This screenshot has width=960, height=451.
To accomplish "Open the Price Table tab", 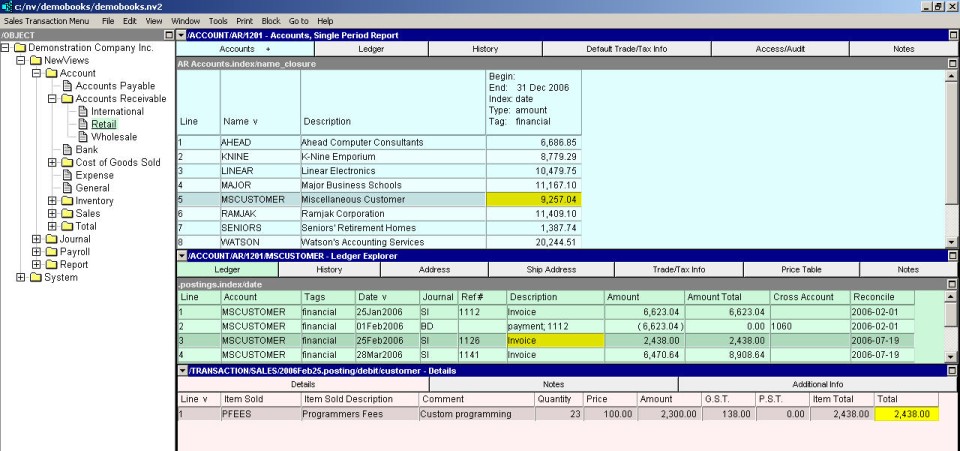I will [x=801, y=270].
